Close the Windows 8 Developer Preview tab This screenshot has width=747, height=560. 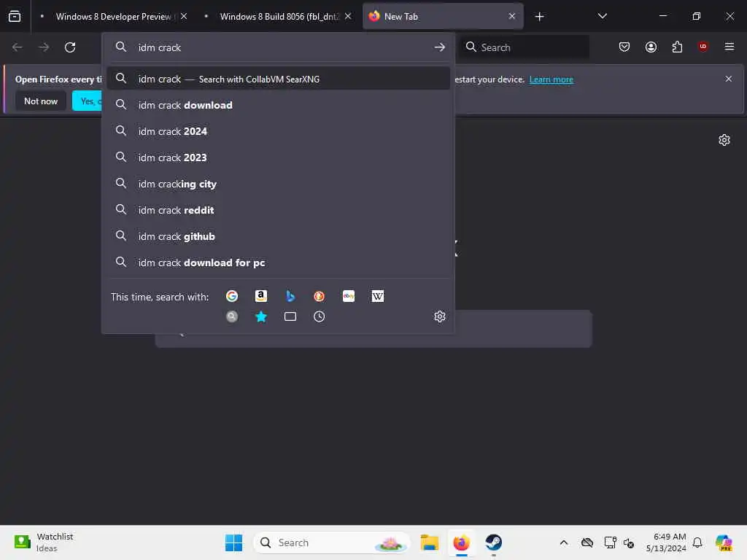pyautogui.click(x=184, y=16)
